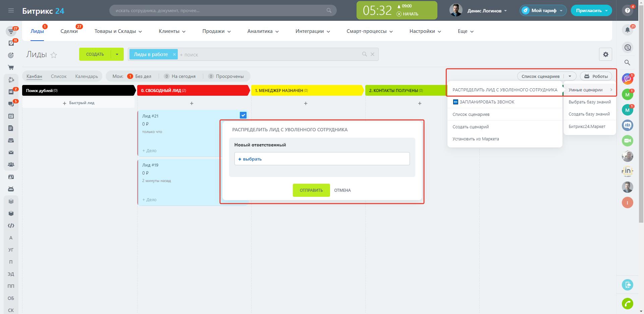The height and width of the screenshot is (314, 644).
Task: Click Быстрый лид in Поиск дублей column
Action: pyautogui.click(x=78, y=103)
